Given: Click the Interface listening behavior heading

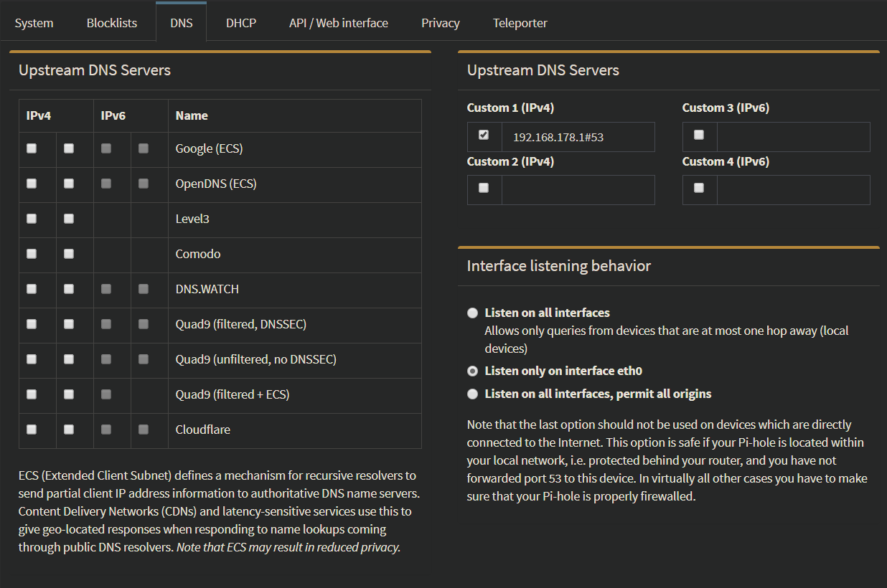Looking at the screenshot, I should (559, 266).
